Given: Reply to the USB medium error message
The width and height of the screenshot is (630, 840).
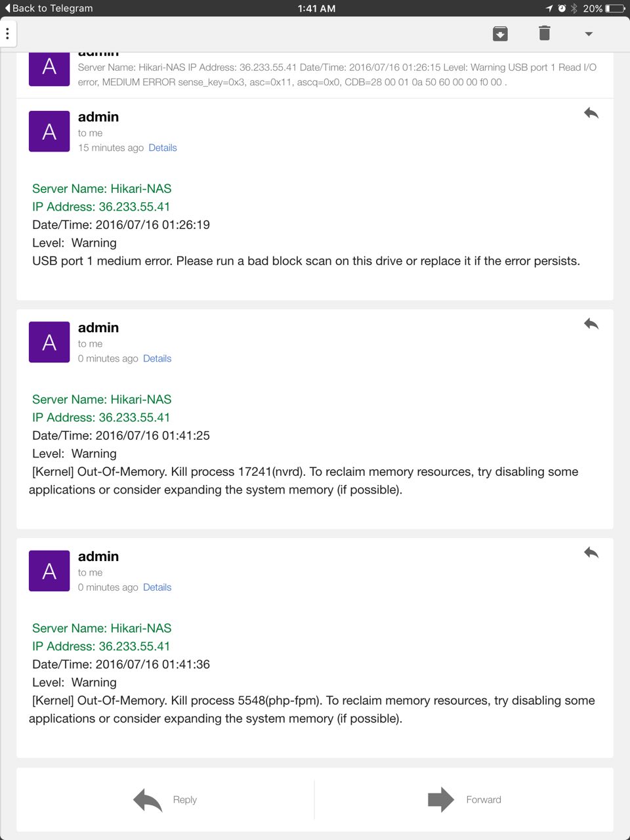Looking at the screenshot, I should click(591, 114).
